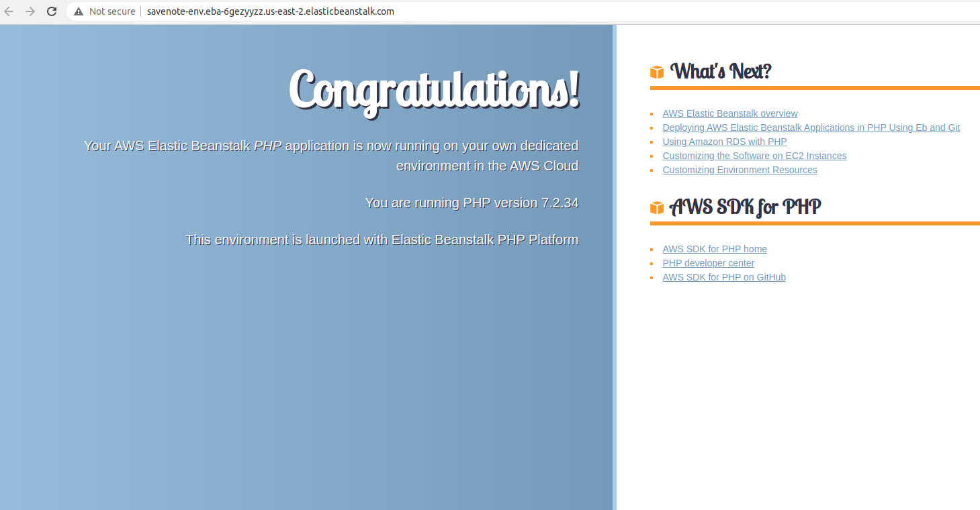The width and height of the screenshot is (980, 510).
Task: Click the What's Next? heading text
Action: 721,71
